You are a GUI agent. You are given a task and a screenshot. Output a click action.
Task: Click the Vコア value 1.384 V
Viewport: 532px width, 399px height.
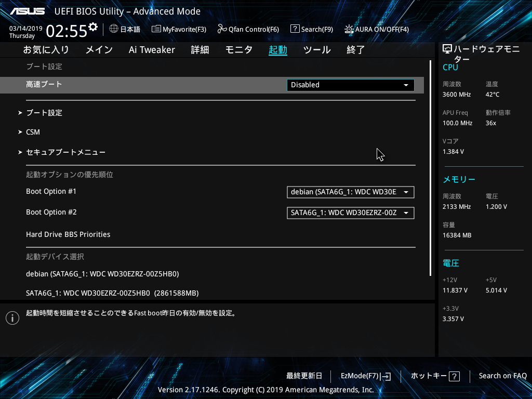(x=453, y=152)
